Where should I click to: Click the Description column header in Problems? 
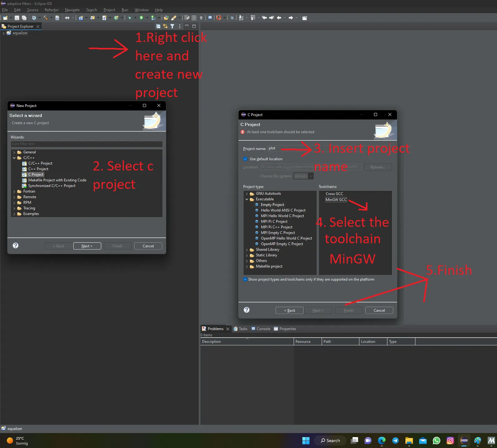(x=247, y=342)
